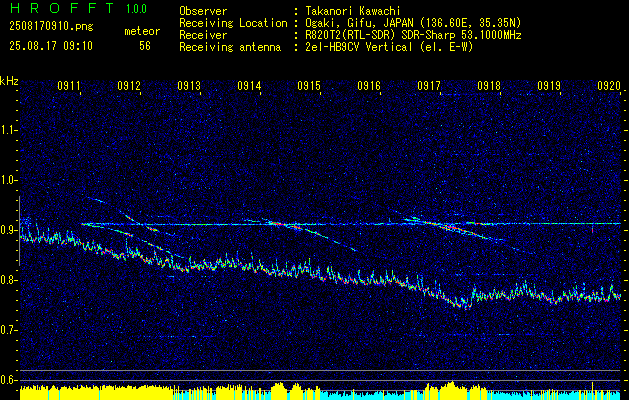This screenshot has width=629, height=400.
Task: Click the Observer label
Action: point(203,11)
